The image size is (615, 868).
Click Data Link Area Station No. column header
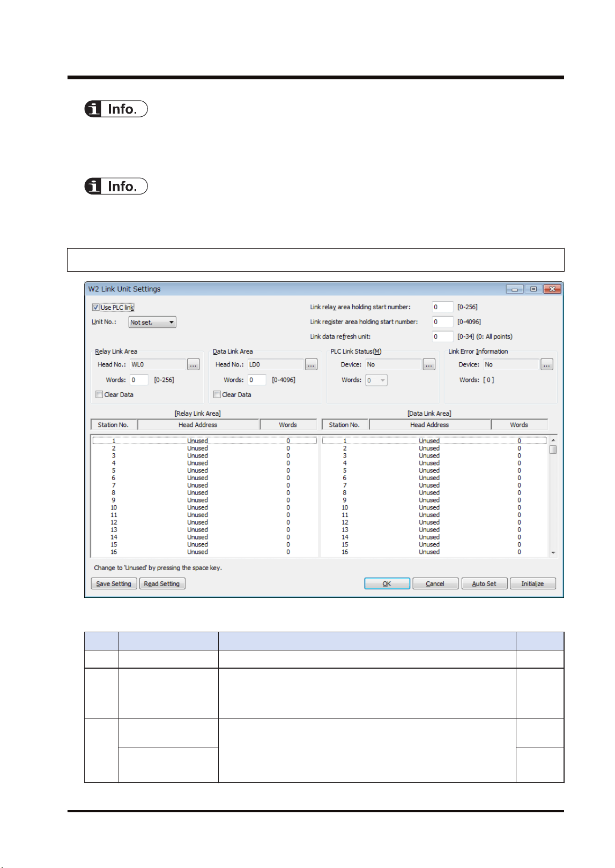pyautogui.click(x=344, y=425)
